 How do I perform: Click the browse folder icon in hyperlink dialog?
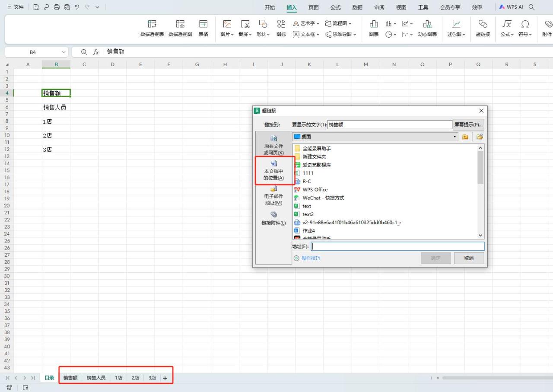480,137
